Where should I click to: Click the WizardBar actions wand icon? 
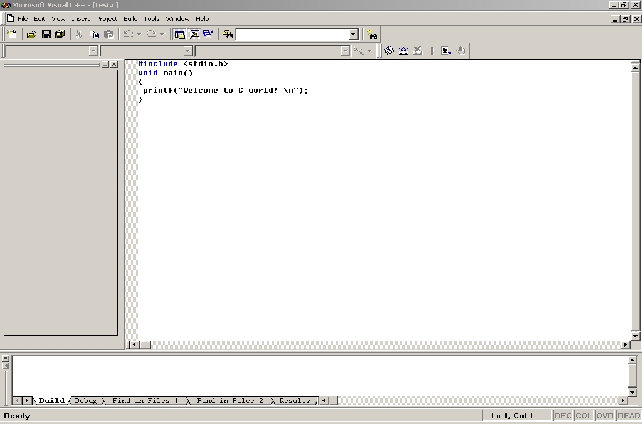pos(359,51)
